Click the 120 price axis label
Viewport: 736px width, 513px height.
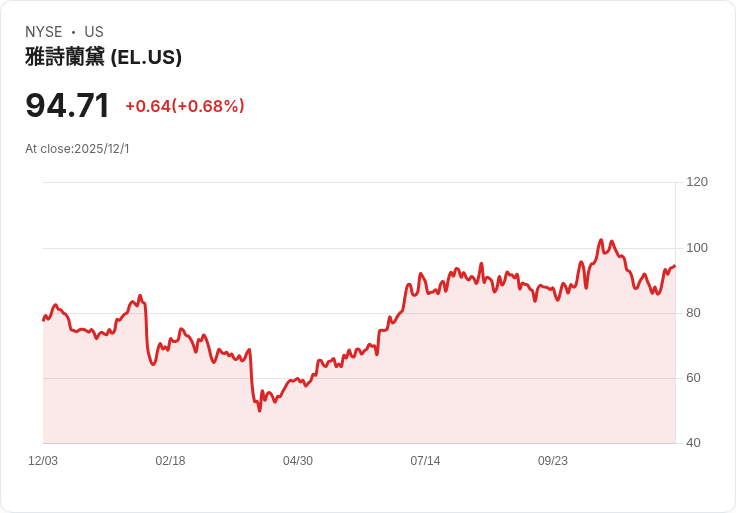(697, 182)
